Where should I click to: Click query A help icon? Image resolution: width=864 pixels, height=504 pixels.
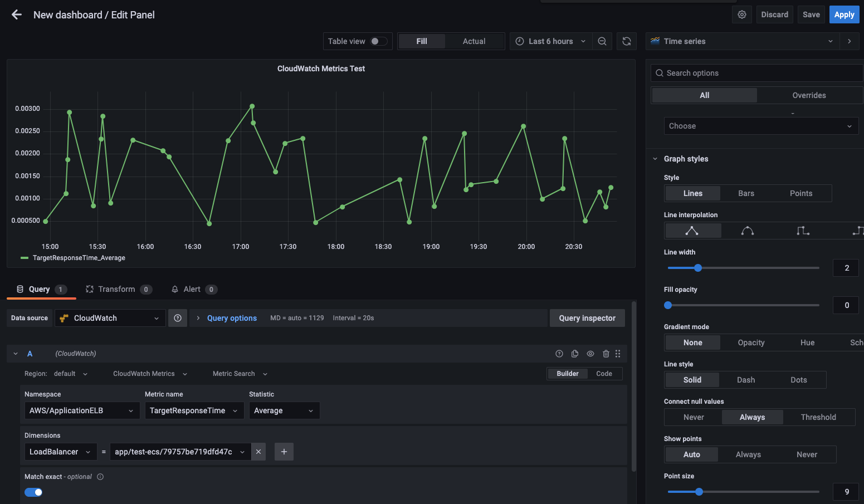(x=559, y=354)
